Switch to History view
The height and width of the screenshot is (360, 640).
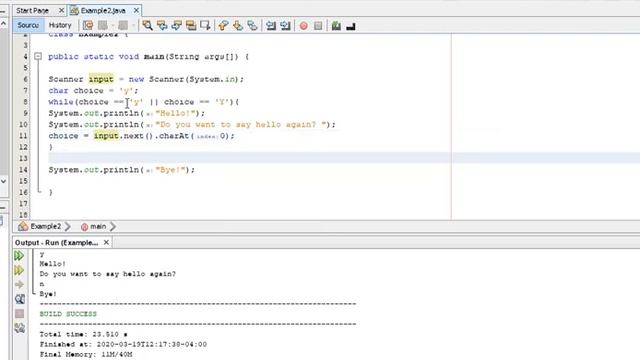click(60, 25)
